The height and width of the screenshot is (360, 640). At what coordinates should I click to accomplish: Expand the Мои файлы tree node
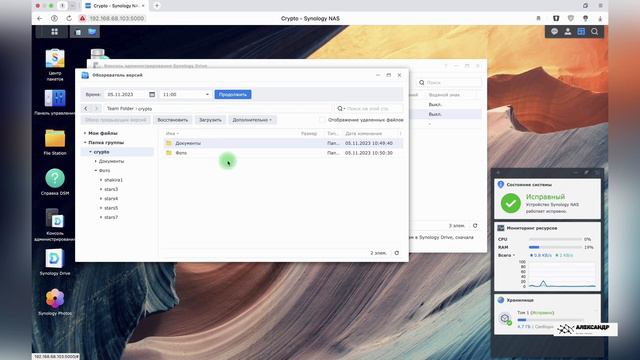85,133
